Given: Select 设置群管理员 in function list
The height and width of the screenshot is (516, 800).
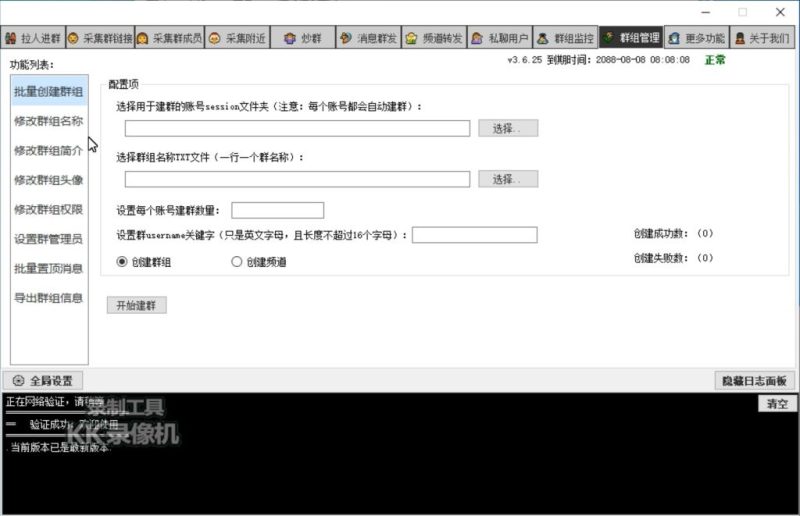Looking at the screenshot, I should tap(49, 239).
